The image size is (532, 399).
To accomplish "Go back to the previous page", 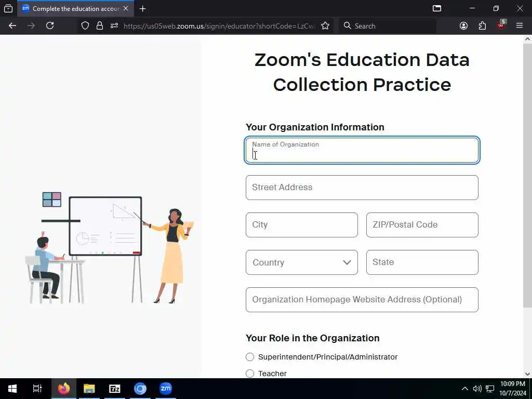I will (12, 26).
